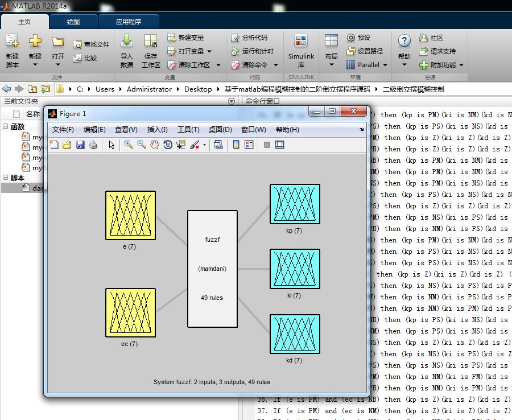This screenshot has width=512, height=420.
Task: Open File 文件(F) menu in Figure 1
Action: [x=63, y=130]
